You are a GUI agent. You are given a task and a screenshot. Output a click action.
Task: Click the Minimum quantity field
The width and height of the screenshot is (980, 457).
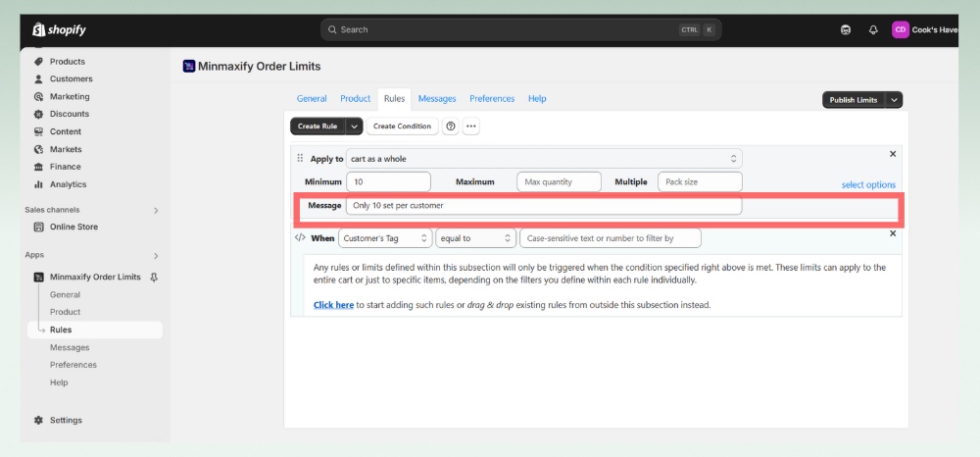389,182
